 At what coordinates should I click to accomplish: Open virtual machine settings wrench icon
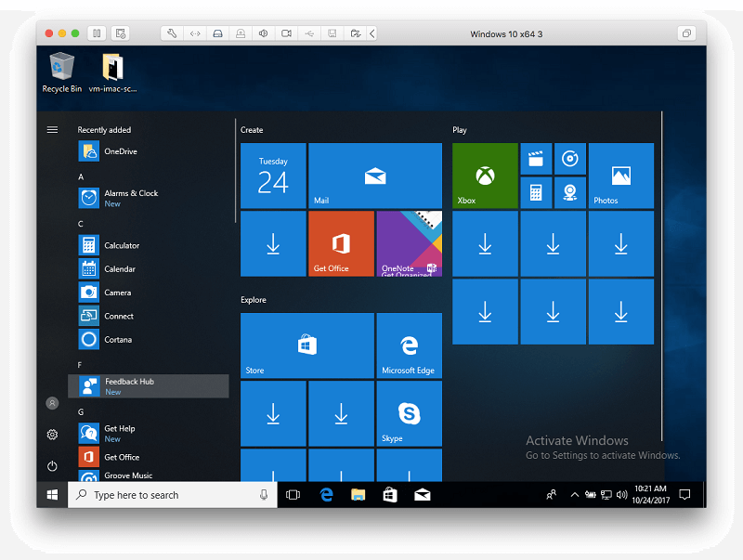(172, 33)
